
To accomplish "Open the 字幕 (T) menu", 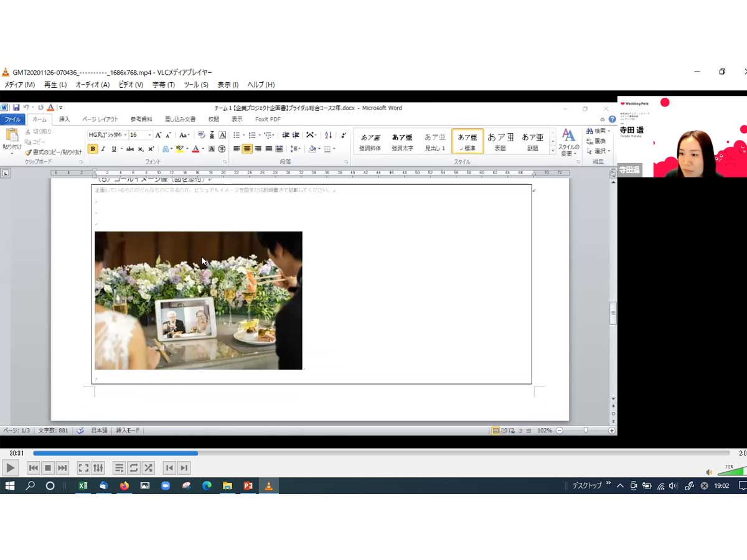I will point(164,85).
